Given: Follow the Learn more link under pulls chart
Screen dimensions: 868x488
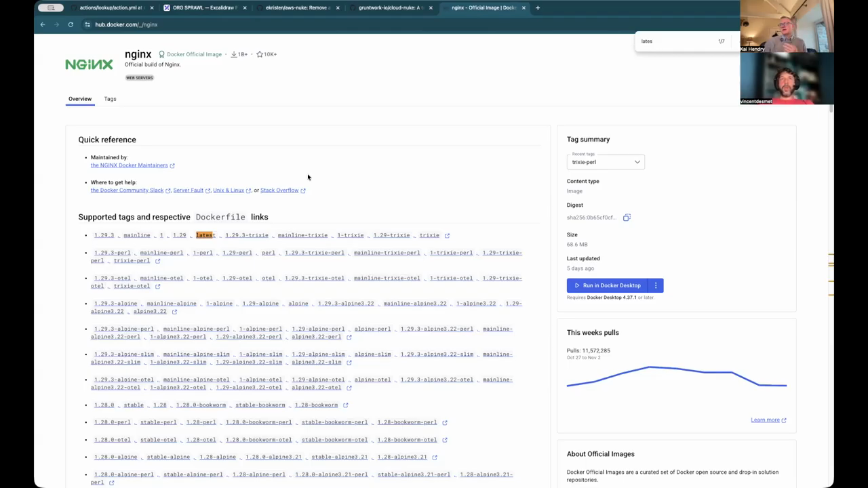Looking at the screenshot, I should tap(765, 420).
